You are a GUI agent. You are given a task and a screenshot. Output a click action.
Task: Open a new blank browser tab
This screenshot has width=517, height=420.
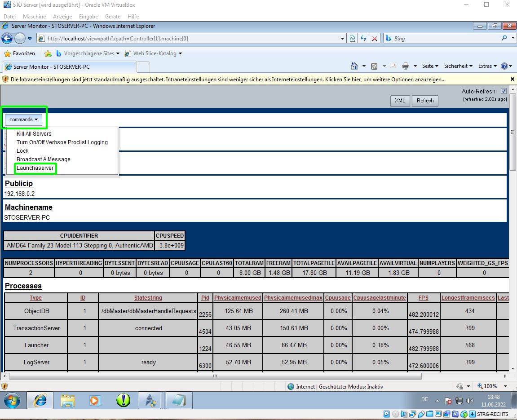pyautogui.click(x=143, y=67)
